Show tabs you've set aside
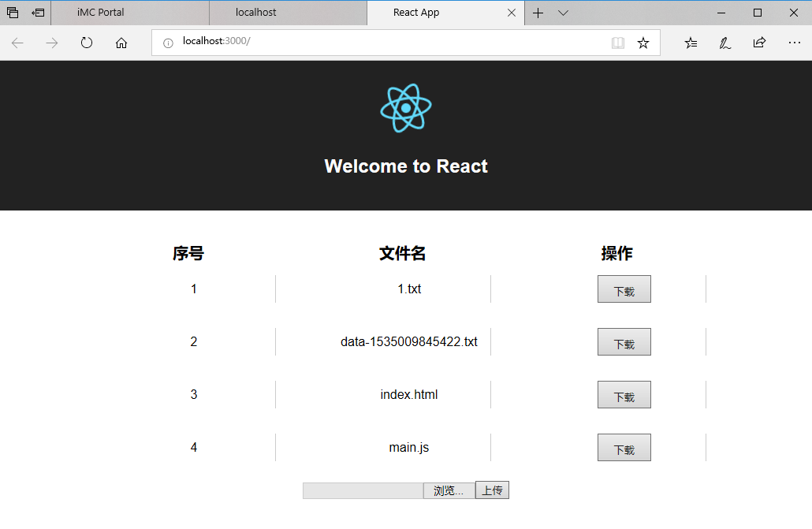Image resolution: width=812 pixels, height=529 pixels. point(13,13)
